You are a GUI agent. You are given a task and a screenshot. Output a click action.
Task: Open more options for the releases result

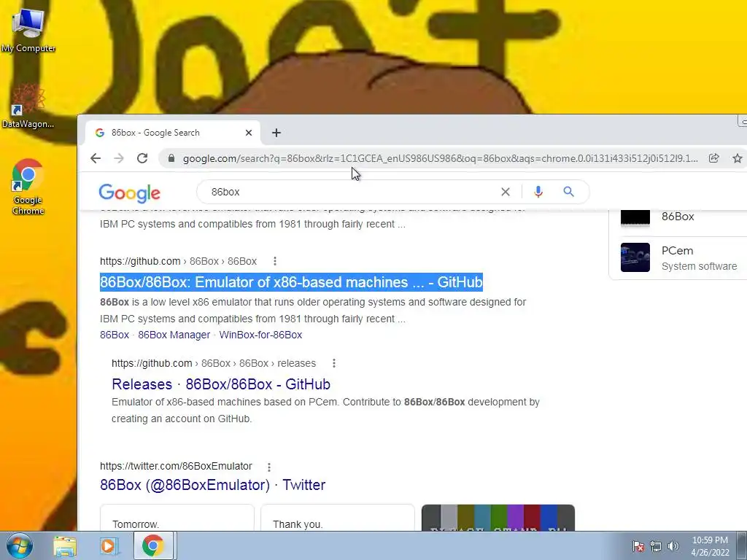[x=334, y=363]
